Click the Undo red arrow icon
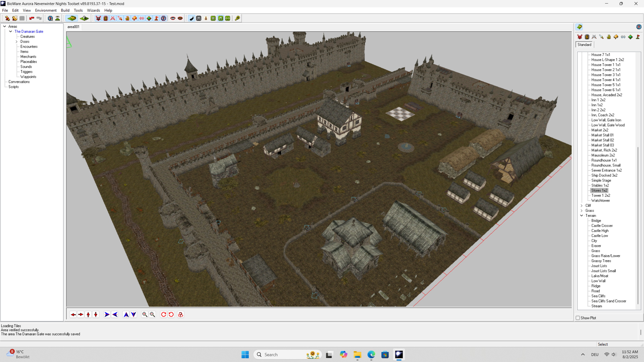 (x=31, y=18)
